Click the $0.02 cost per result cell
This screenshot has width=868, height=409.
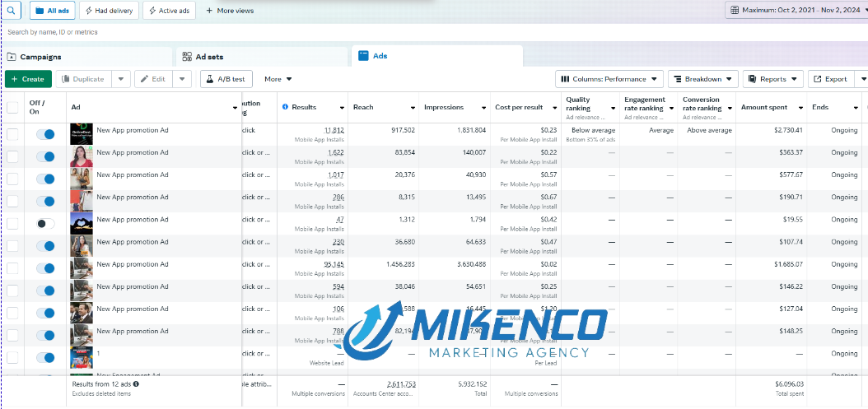tap(549, 264)
